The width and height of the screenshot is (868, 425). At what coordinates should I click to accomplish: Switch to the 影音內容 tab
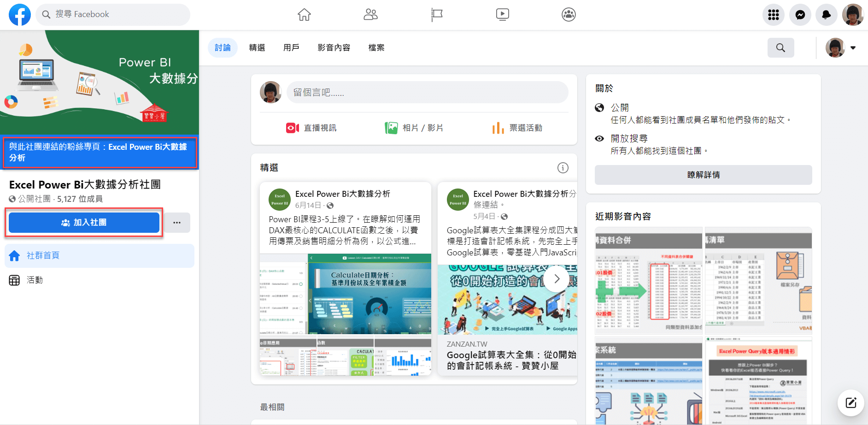coord(334,47)
